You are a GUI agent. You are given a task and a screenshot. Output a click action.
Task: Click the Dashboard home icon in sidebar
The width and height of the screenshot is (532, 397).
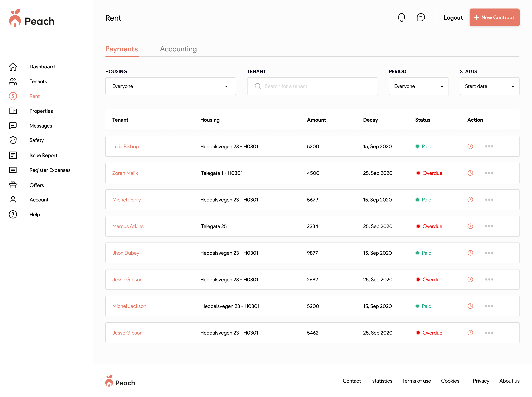[13, 67]
